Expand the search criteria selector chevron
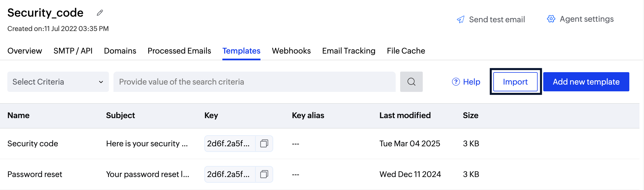644x190 pixels. click(x=101, y=82)
